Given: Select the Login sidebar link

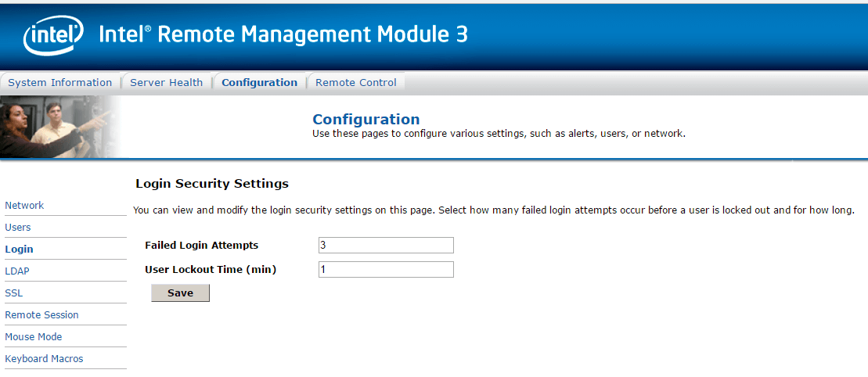Looking at the screenshot, I should click(19, 250).
